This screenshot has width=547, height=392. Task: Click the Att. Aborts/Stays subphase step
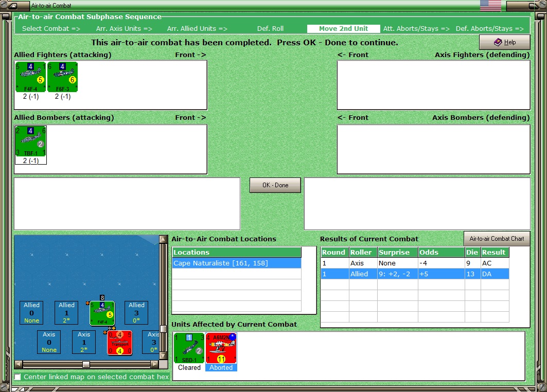click(416, 29)
